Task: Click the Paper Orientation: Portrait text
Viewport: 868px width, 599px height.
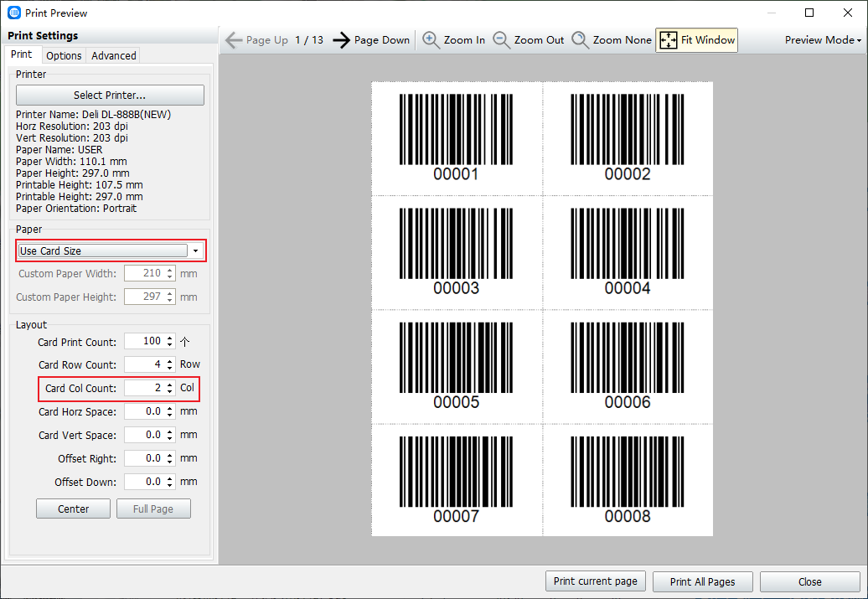Action: [76, 208]
